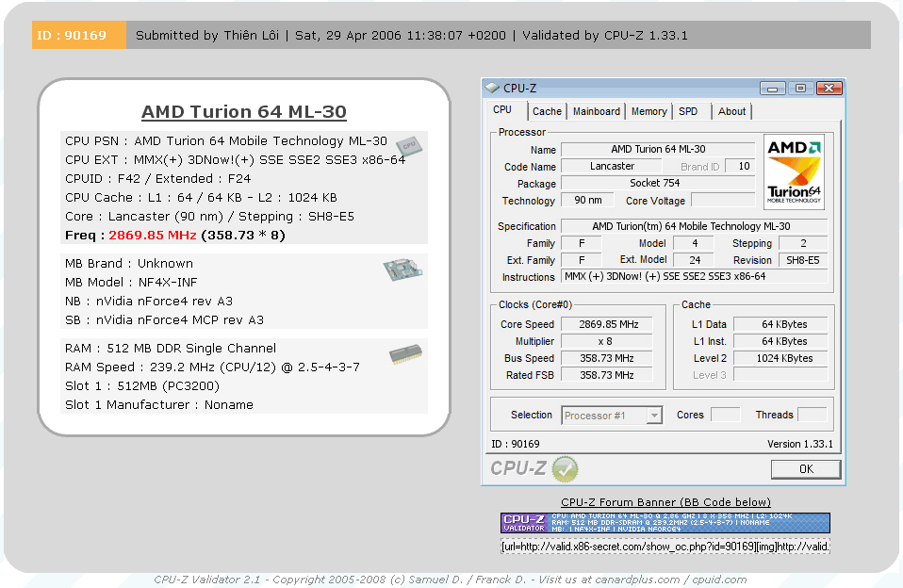Click Version 1.33.1 text in CPU-Z window
The width and height of the screenshot is (903, 588).
(x=800, y=444)
